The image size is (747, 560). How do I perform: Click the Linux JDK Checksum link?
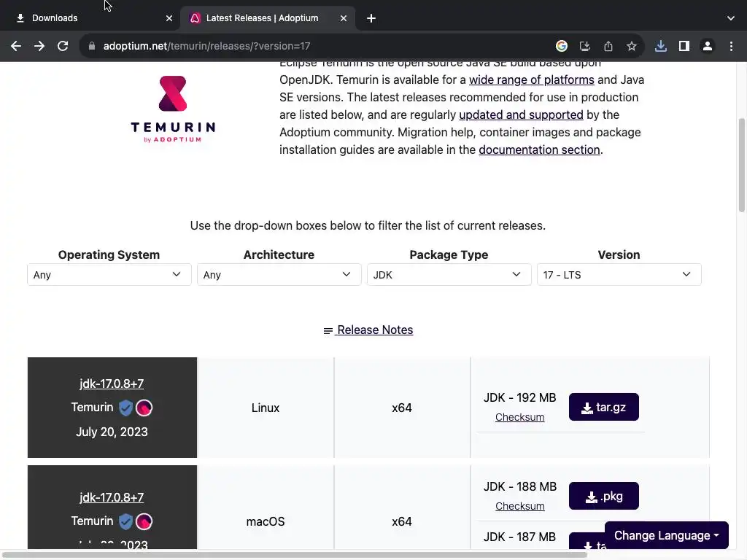click(519, 417)
